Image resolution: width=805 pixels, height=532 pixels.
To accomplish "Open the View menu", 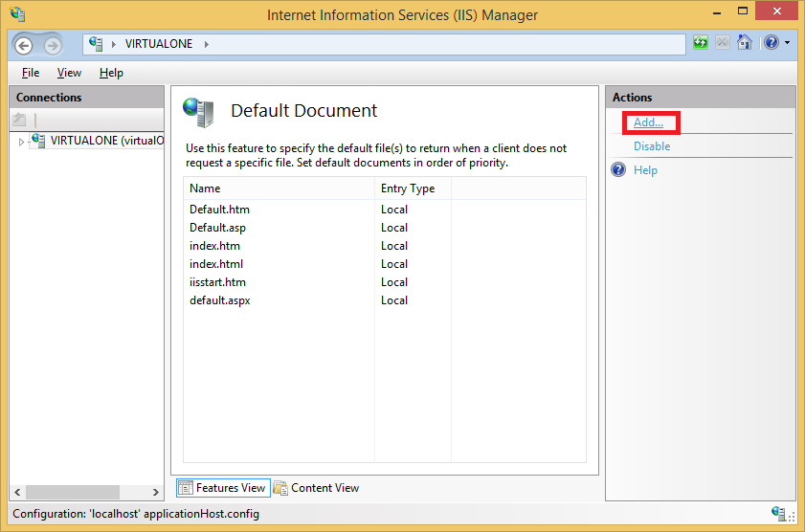I will [x=69, y=73].
